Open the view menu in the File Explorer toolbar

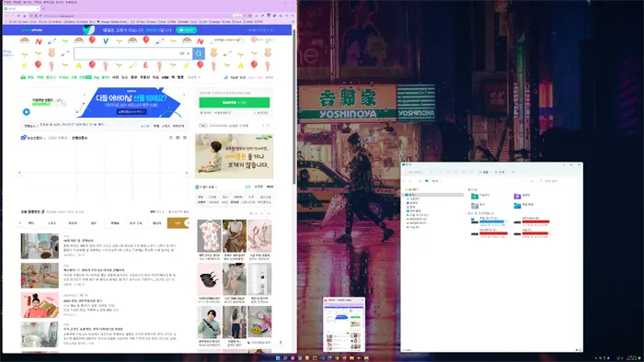500,172
